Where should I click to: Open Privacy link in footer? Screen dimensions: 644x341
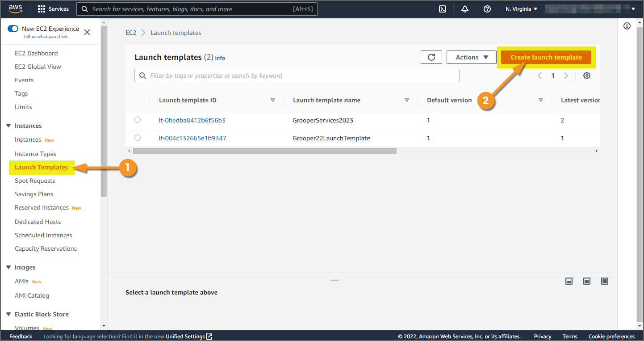tap(543, 337)
